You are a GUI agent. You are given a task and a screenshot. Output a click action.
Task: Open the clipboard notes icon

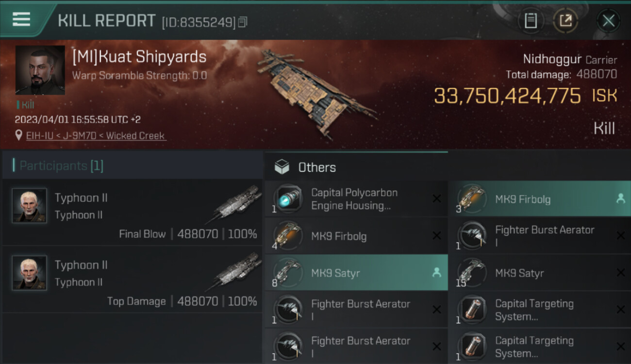531,20
